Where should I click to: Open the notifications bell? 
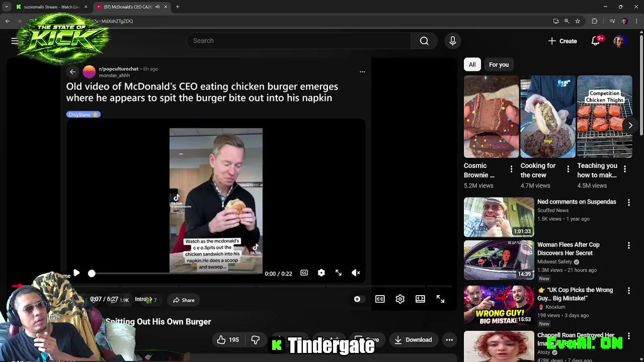595,41
